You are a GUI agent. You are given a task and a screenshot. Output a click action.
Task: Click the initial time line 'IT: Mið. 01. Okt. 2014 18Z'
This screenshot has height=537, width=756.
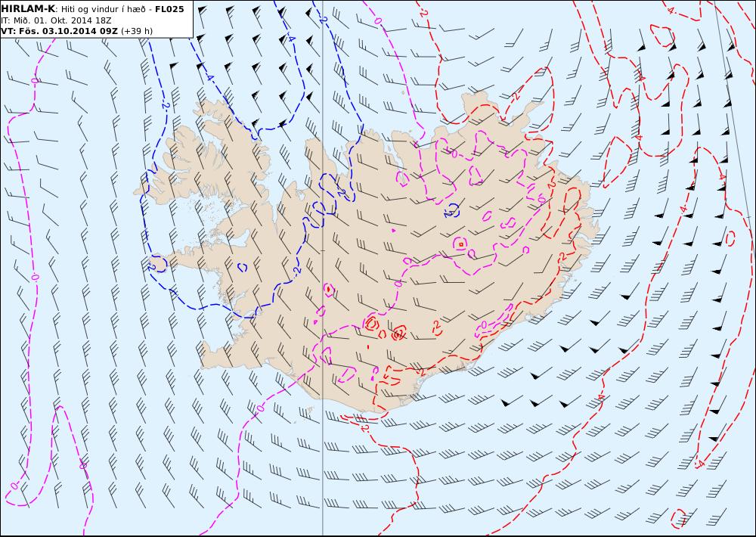[56, 20]
